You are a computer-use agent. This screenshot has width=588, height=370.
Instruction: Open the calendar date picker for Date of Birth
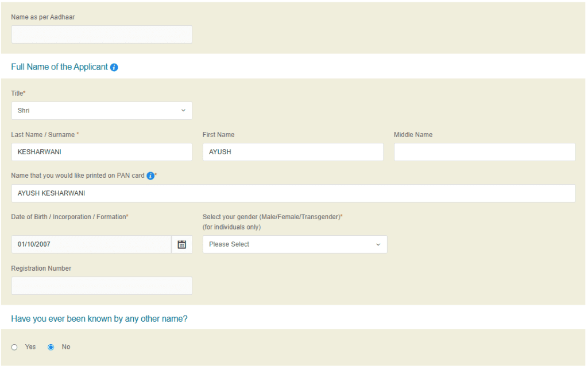pos(182,244)
